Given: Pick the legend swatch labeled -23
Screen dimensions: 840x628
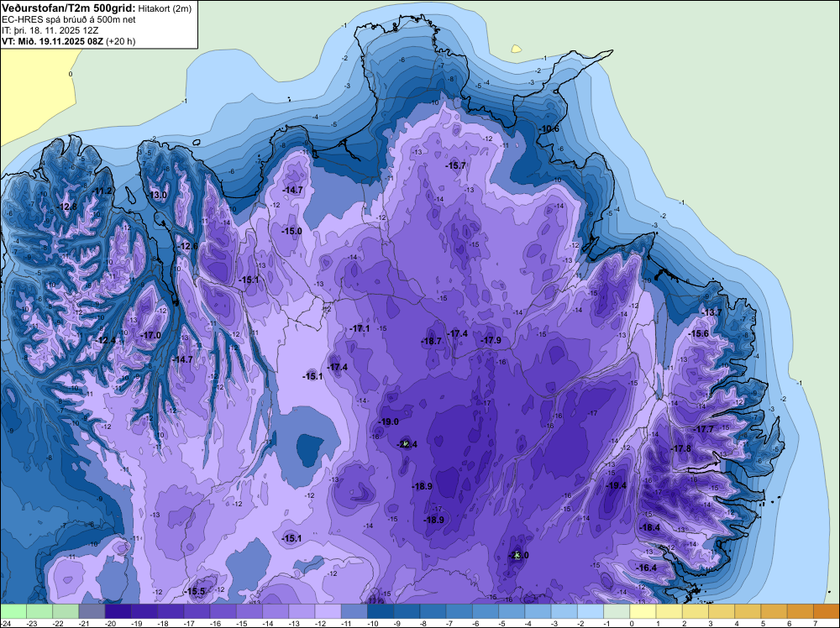Looking at the screenshot, I should click(39, 611).
